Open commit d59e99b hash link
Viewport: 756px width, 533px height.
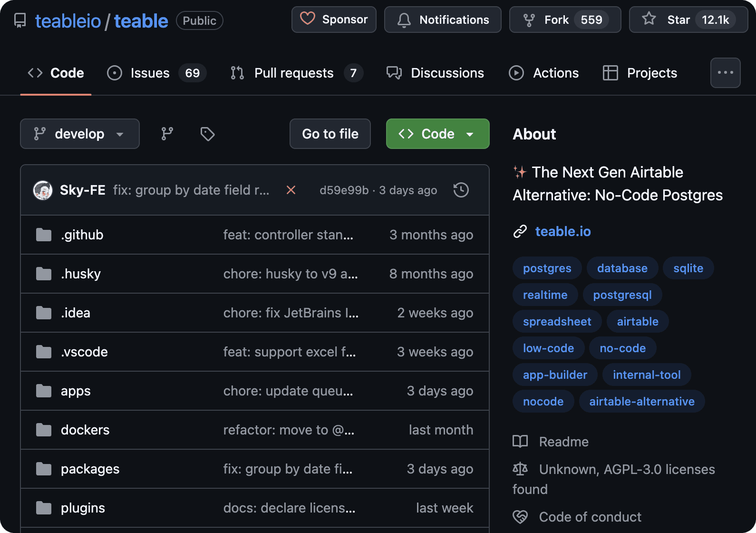[x=344, y=190]
